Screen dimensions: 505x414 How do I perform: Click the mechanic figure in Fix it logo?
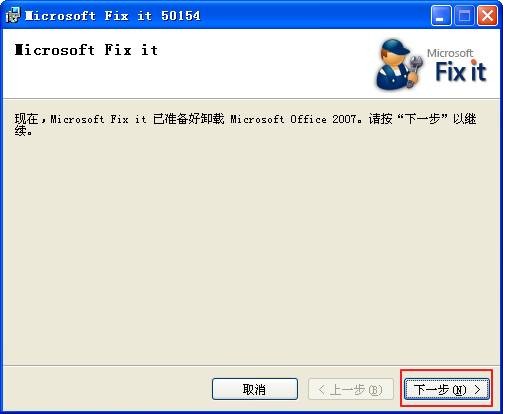(398, 64)
